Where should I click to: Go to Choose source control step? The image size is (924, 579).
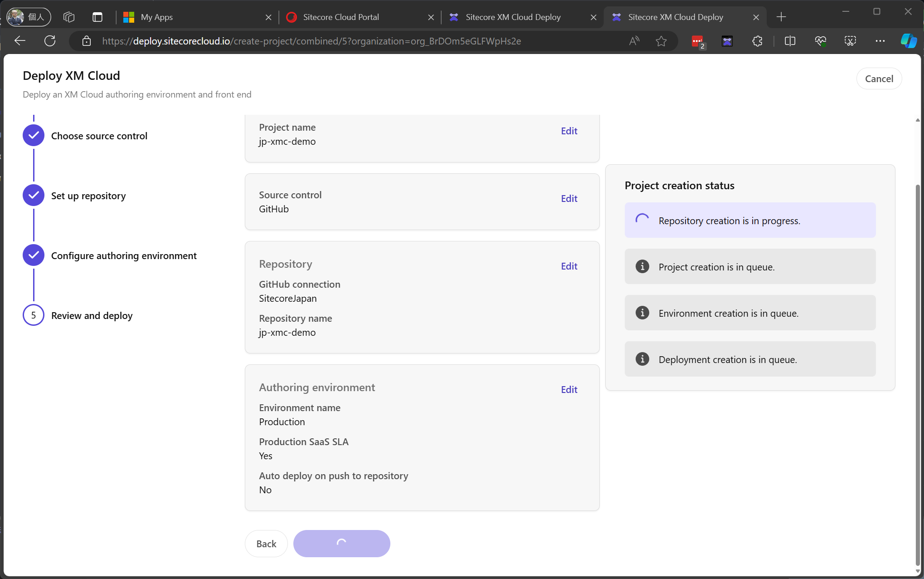99,136
